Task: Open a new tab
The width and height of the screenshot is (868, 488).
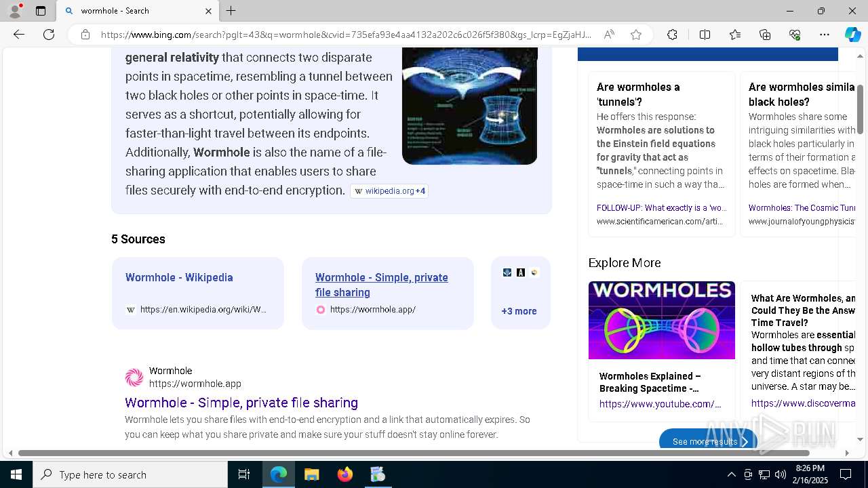Action: pos(231,11)
